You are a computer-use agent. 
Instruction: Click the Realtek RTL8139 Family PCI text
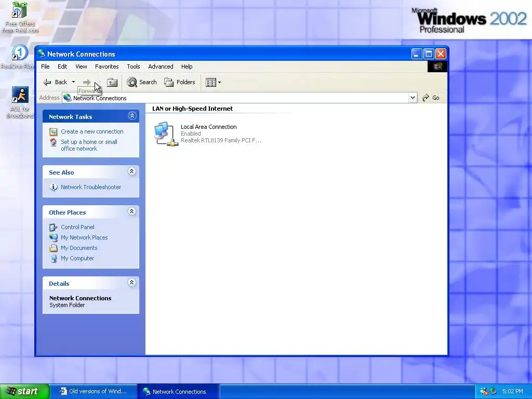click(x=221, y=140)
